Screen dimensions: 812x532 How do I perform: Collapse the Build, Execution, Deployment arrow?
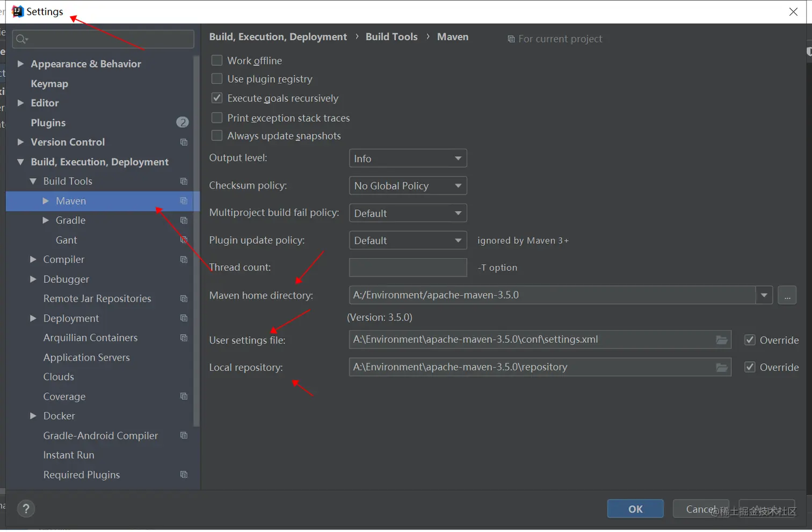[20, 162]
